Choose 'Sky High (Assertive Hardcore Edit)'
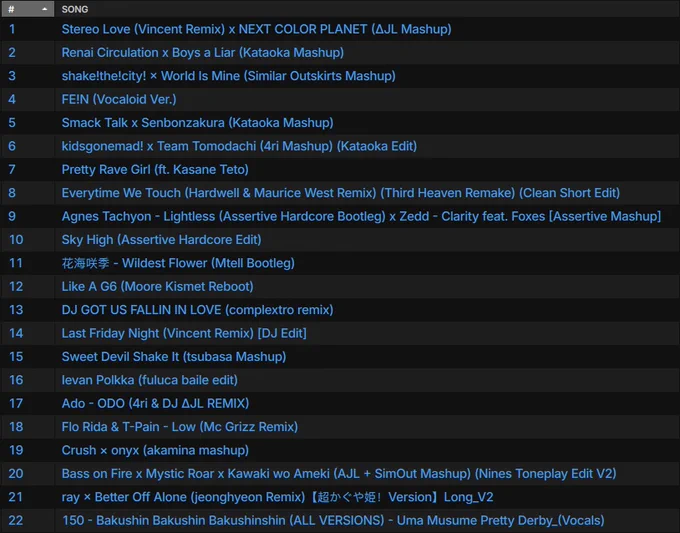The height and width of the screenshot is (533, 680). click(161, 240)
